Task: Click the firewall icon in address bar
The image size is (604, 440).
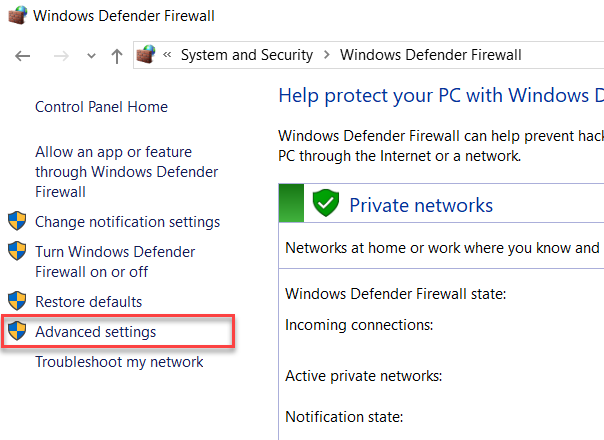Action: click(146, 55)
